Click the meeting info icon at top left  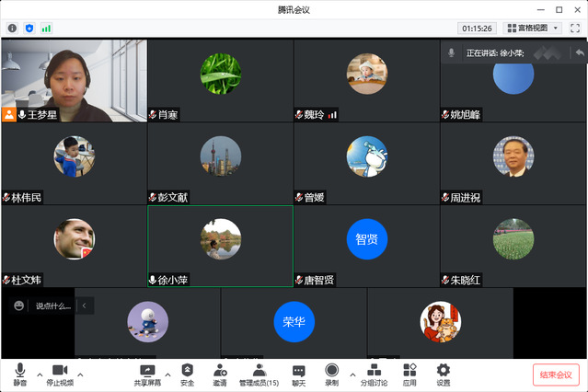click(12, 29)
